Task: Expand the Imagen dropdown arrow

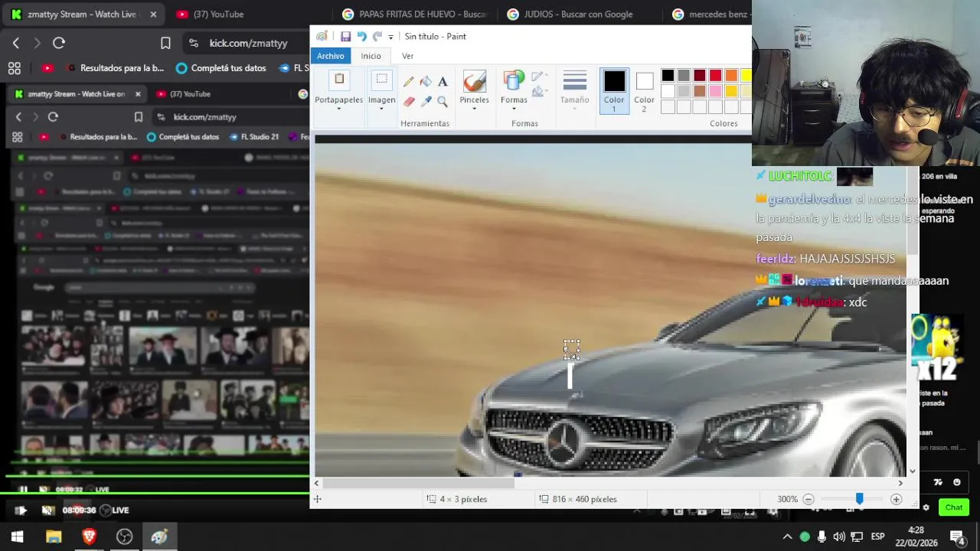Action: (381, 109)
